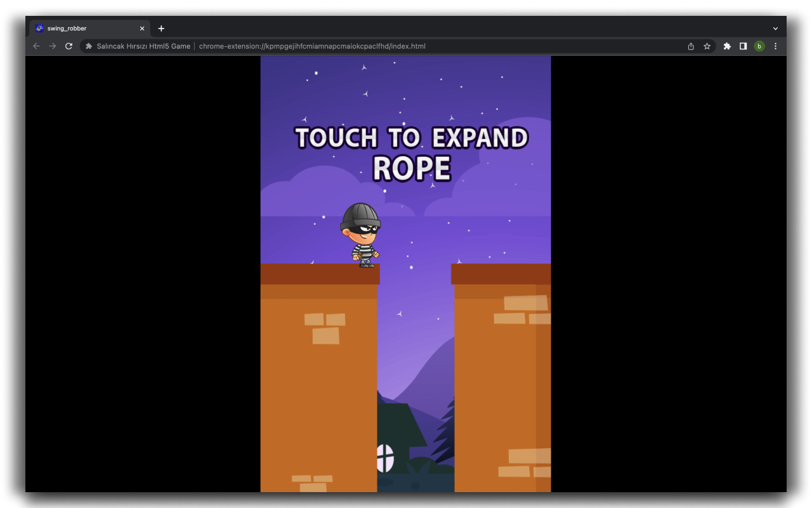Open the share page icon
Viewport: 812px width, 508px height.
[690, 46]
